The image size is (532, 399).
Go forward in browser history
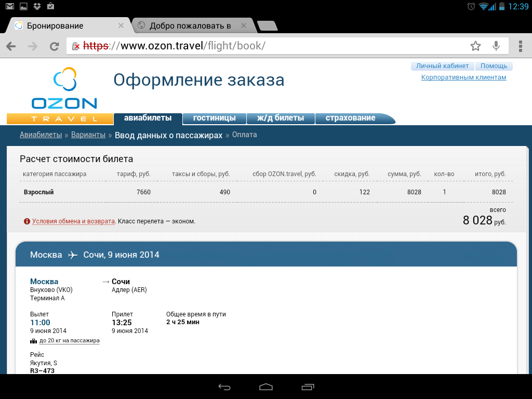33,46
